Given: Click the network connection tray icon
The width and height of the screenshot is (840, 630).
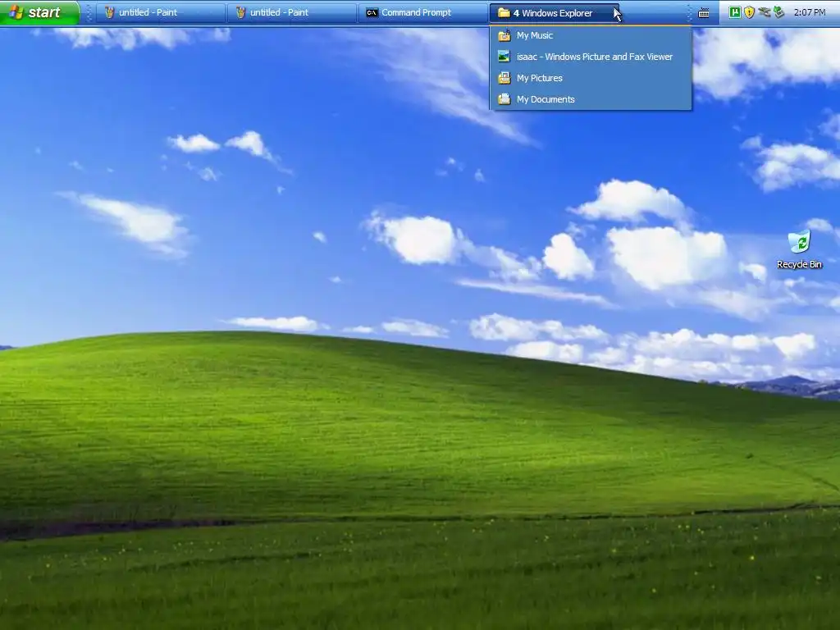Looking at the screenshot, I should coord(765,12).
